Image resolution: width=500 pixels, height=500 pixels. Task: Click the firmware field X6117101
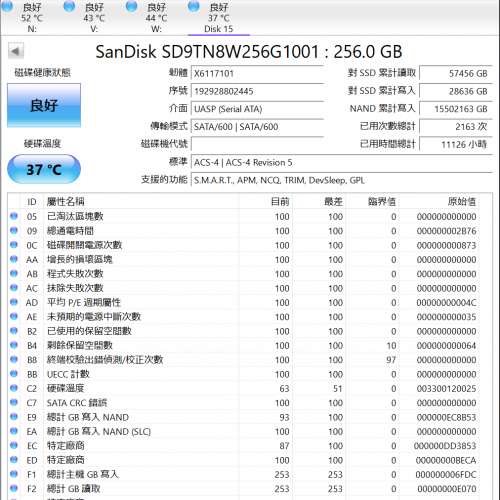pyautogui.click(x=257, y=73)
